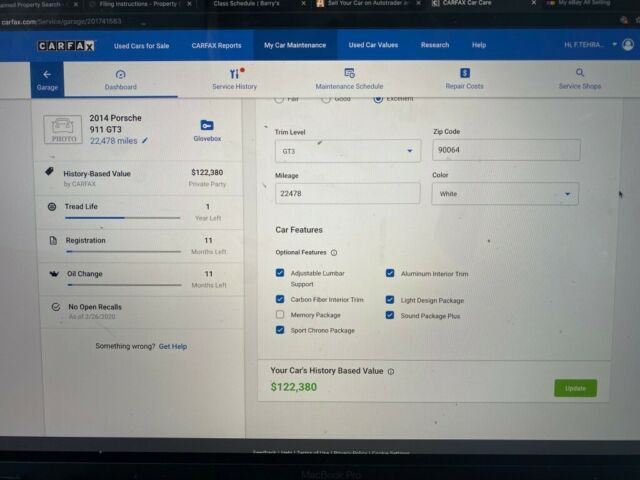Click the green $122,380 value text
The width and height of the screenshot is (640, 480).
[293, 387]
